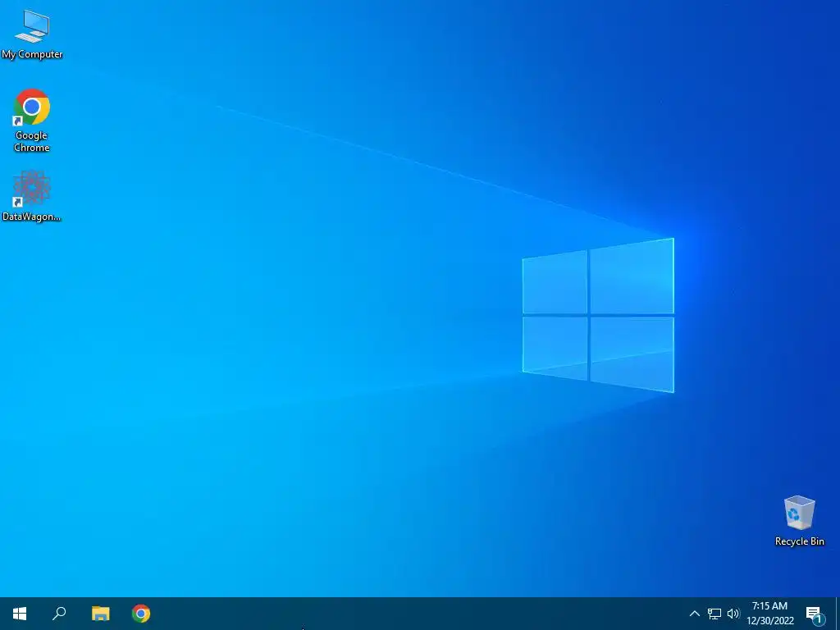This screenshot has width=840, height=630.
Task: Open the clock showing 7:15 AM
Action: pos(769,614)
